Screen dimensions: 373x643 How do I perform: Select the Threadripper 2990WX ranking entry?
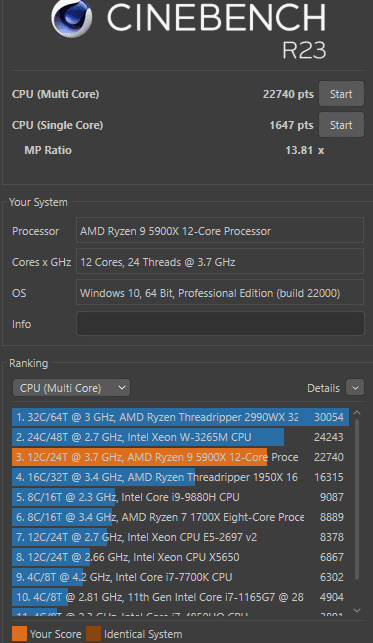click(180, 417)
